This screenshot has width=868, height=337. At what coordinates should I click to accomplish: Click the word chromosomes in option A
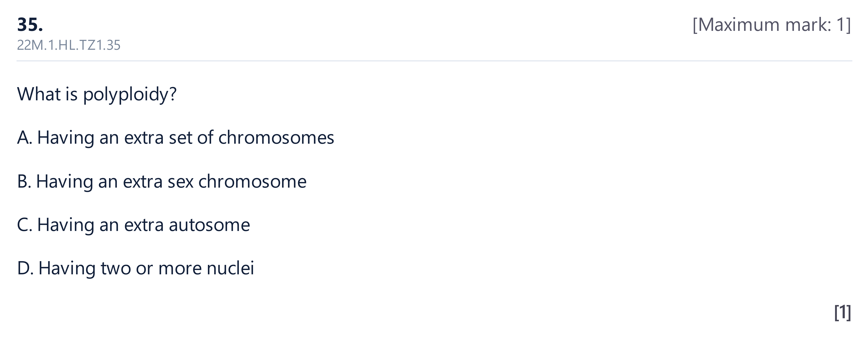276,138
